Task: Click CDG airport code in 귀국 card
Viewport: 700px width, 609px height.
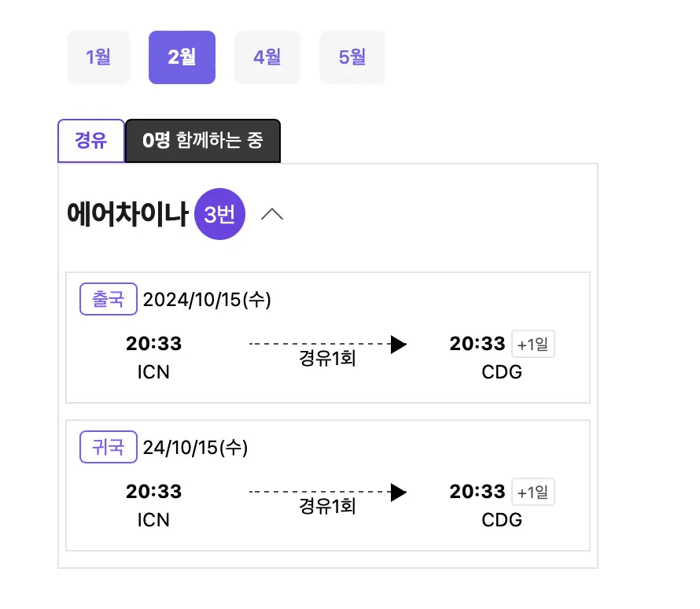Action: (x=502, y=520)
